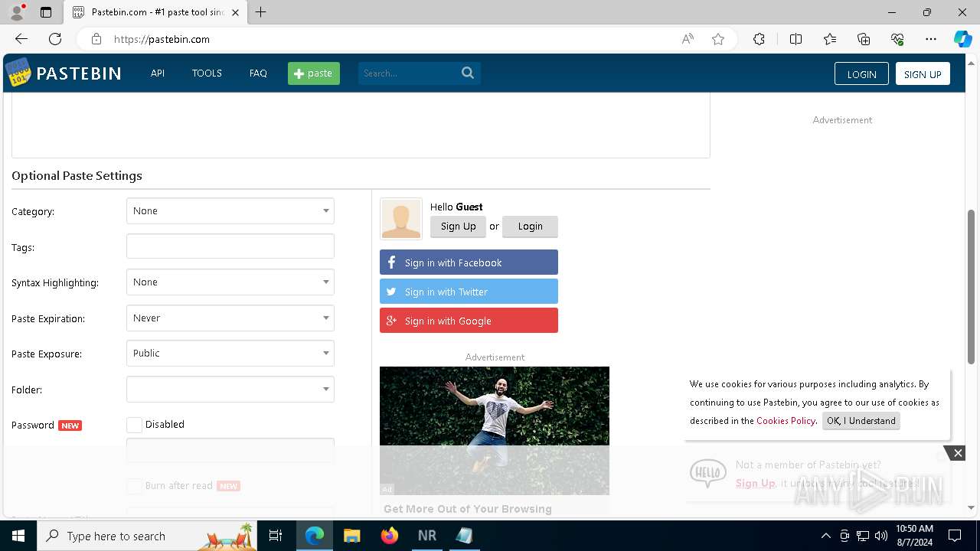980x551 pixels.
Task: Click the disabled password input field
Action: [x=230, y=450]
